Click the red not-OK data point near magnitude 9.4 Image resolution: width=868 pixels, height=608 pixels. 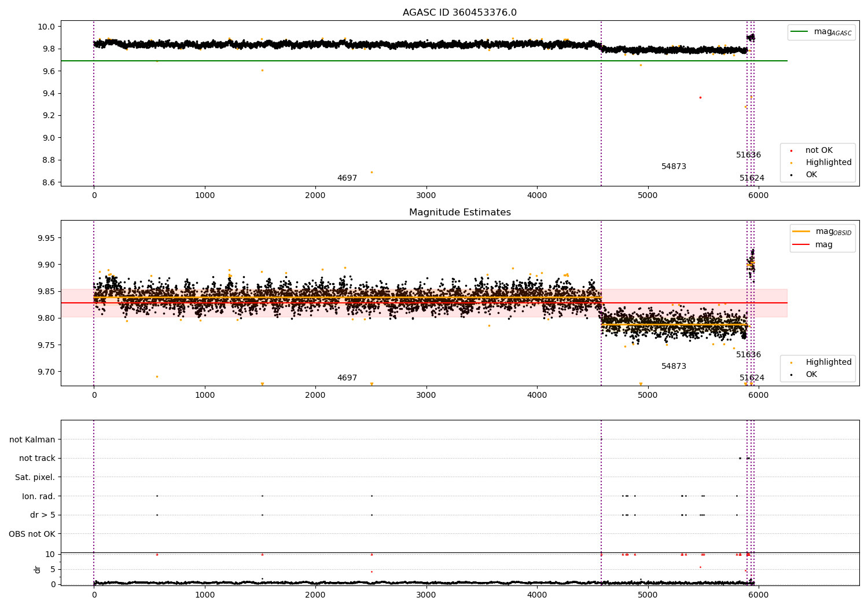(700, 97)
